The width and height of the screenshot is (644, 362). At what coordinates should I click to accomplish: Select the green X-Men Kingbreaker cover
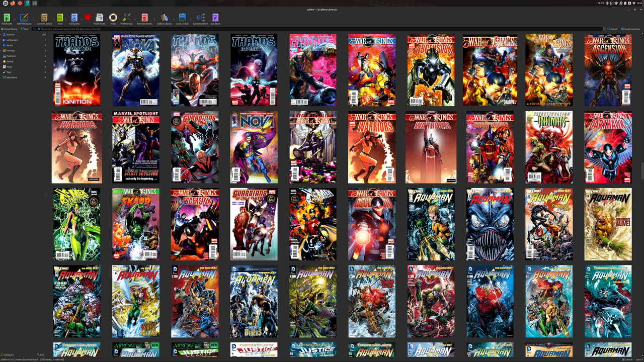76,224
